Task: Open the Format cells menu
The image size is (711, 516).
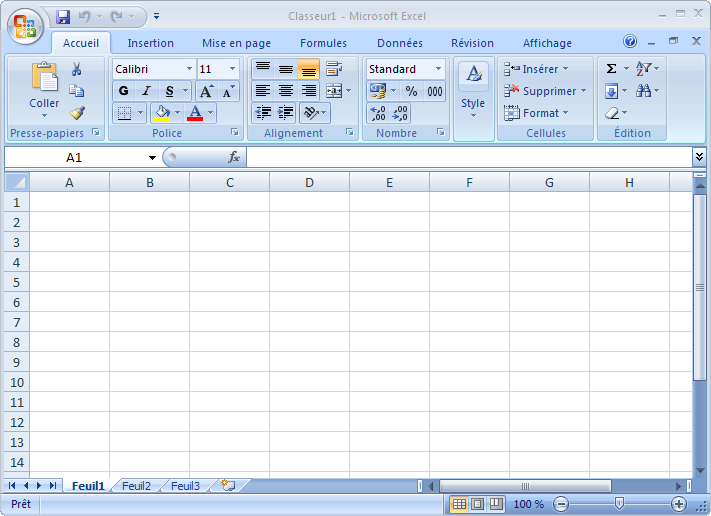Action: [536, 113]
